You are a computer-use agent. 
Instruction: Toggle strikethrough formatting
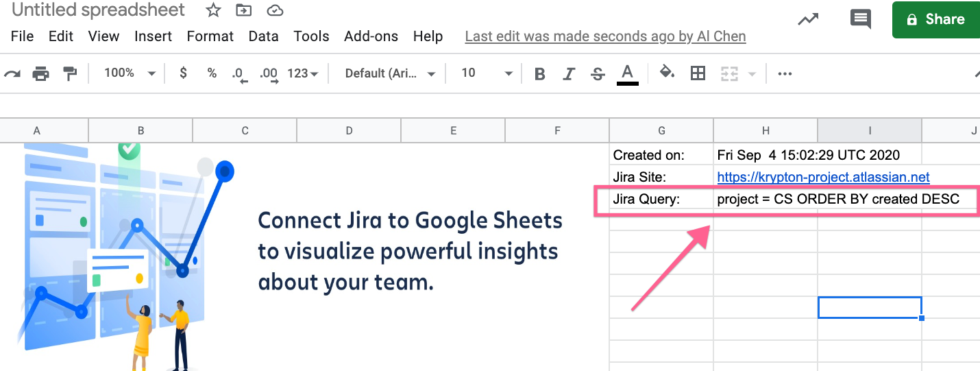[597, 73]
